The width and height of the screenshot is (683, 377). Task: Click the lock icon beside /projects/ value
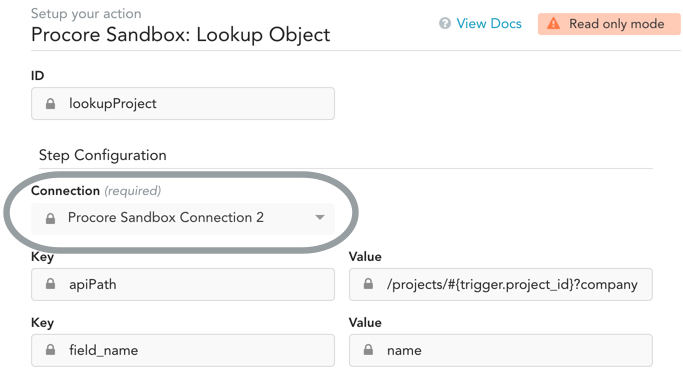(368, 284)
